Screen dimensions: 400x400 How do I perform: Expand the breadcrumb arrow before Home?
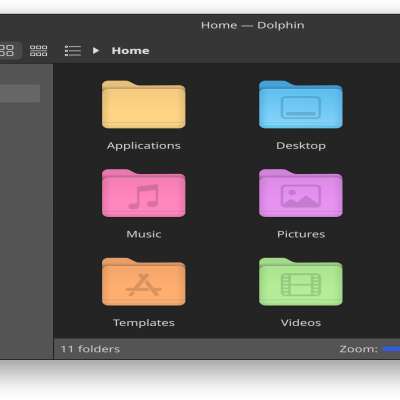point(96,51)
